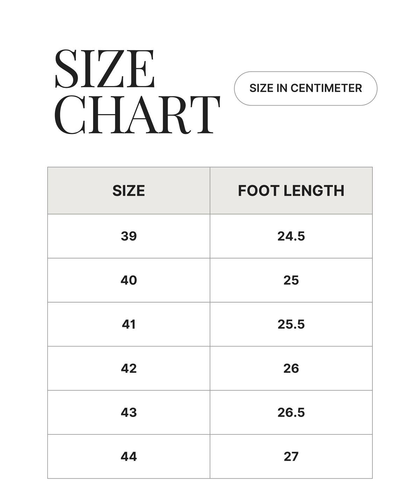Click the word CENTIMETER in the pill
This screenshot has height=504, width=420.
(326, 88)
